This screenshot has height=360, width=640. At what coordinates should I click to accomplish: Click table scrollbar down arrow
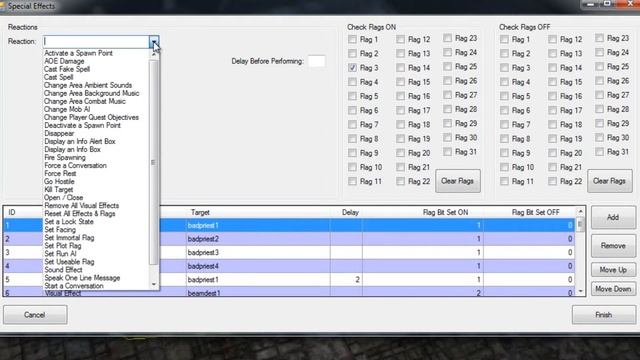pos(580,291)
